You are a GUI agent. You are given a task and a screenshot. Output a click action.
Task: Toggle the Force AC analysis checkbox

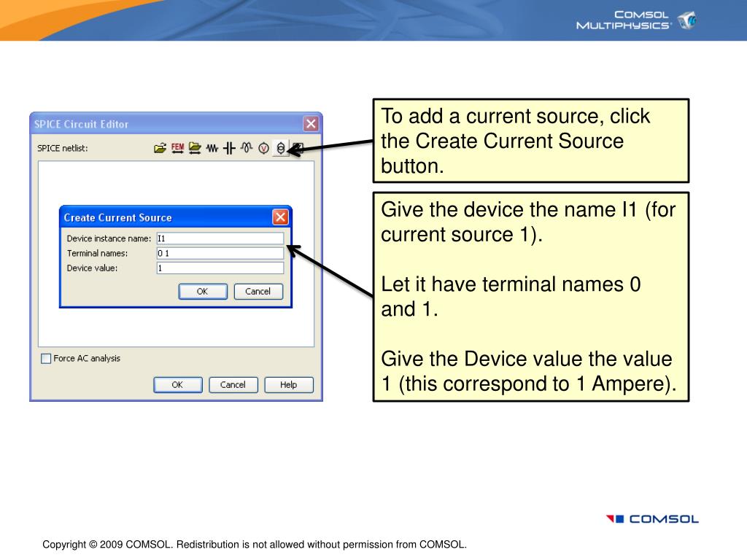coord(46,359)
